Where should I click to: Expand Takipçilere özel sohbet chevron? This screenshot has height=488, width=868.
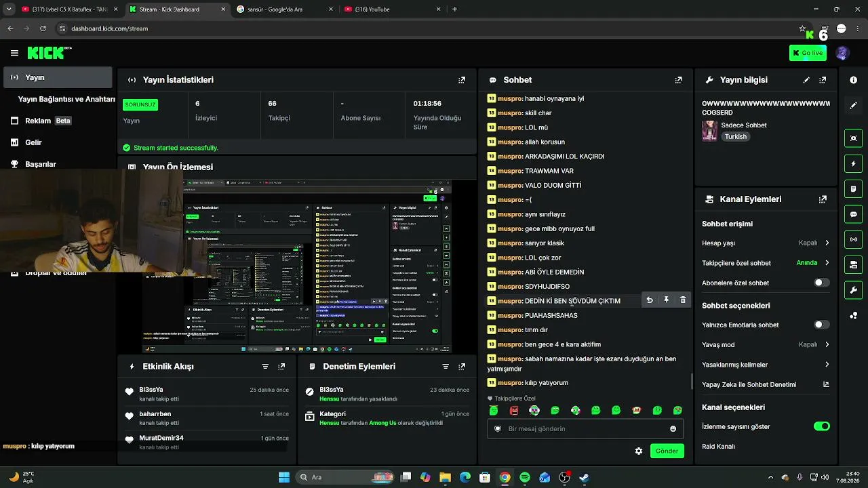(x=827, y=263)
